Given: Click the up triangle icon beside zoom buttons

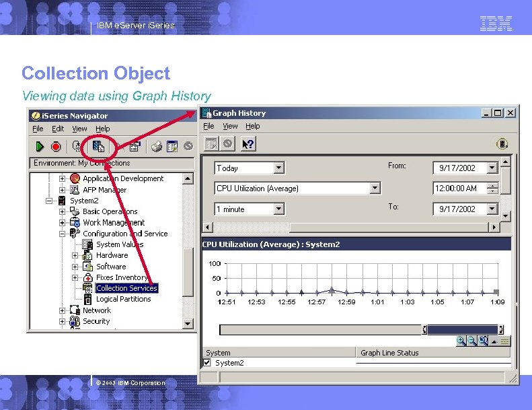Looking at the screenshot, I should coord(494,341).
